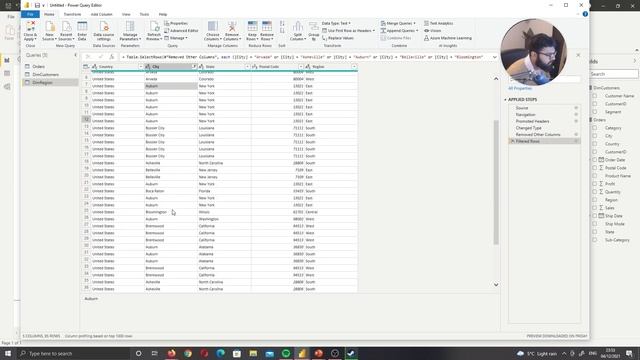The height and width of the screenshot is (360, 640).
Task: Click the Help question mark icon
Action: [585, 14]
